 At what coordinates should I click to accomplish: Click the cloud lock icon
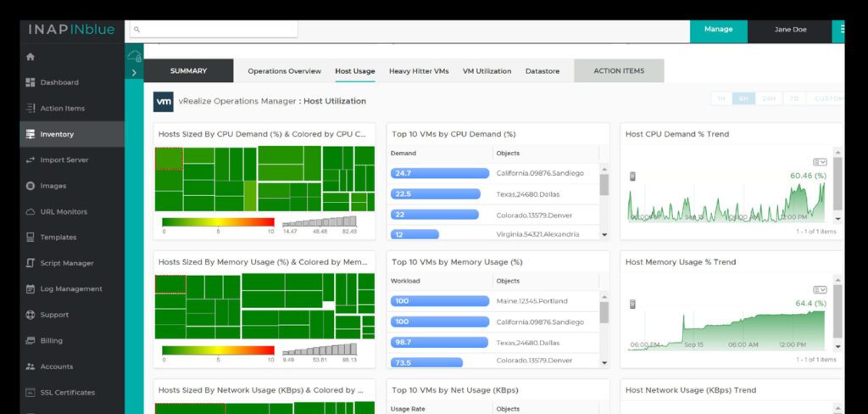tap(135, 55)
